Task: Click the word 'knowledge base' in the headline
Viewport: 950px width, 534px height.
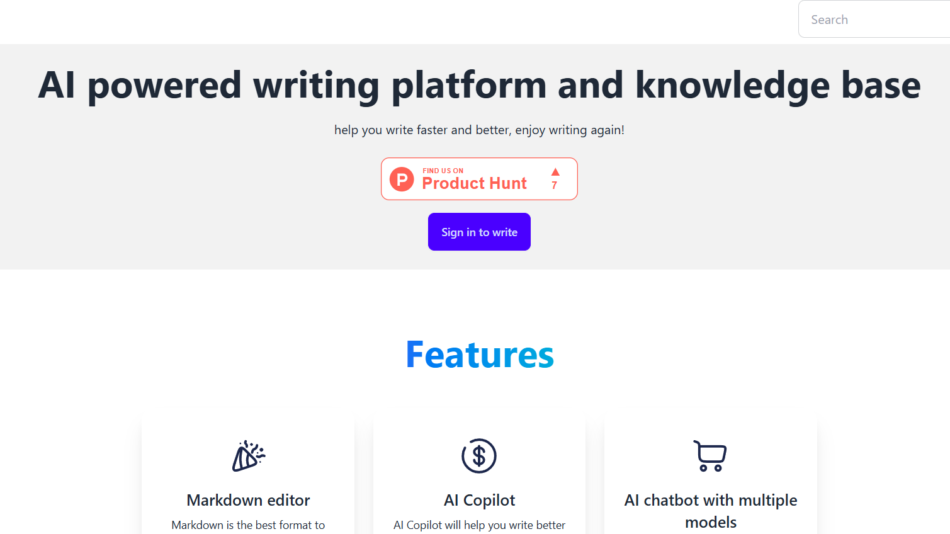Action: (x=778, y=85)
